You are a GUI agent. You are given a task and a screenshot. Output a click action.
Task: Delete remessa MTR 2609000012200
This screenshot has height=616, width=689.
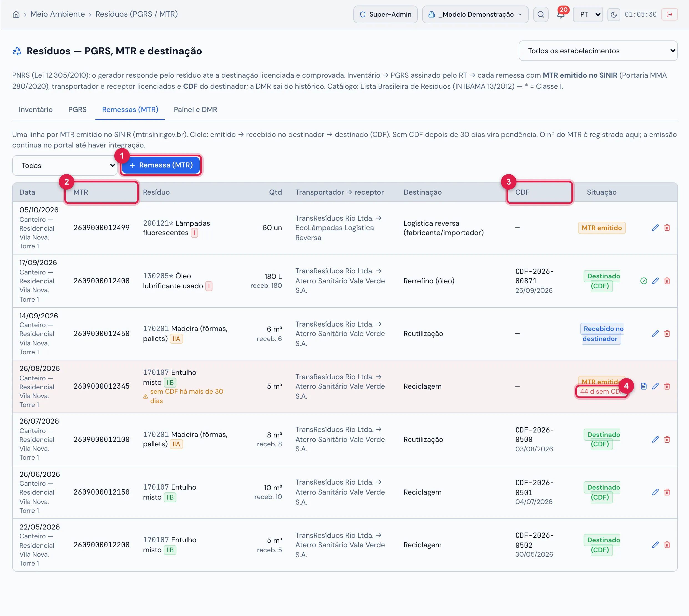[x=667, y=545]
